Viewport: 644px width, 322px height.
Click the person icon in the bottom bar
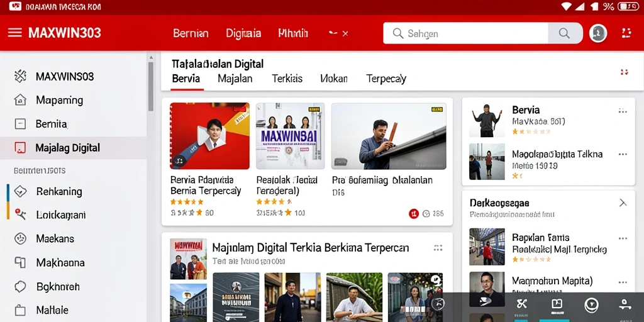point(625,304)
